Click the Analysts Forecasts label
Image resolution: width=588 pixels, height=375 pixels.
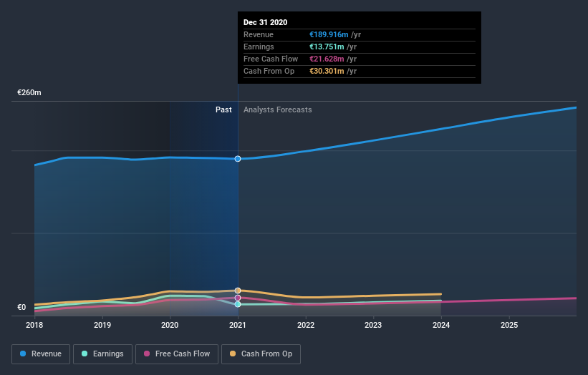point(277,109)
